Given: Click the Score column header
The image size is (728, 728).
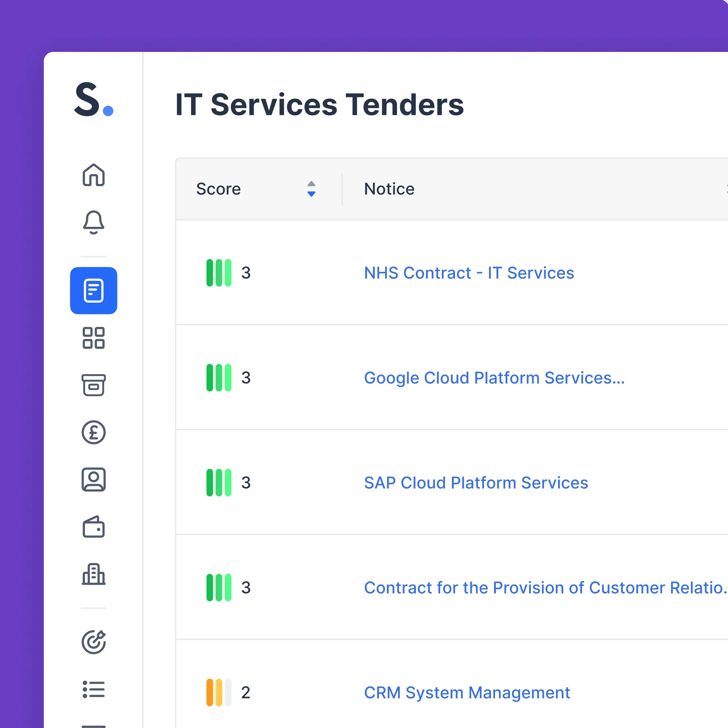Looking at the screenshot, I should pyautogui.click(x=218, y=189).
